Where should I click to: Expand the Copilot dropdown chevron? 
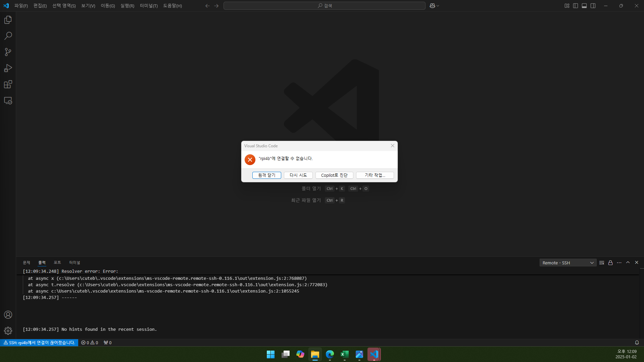pyautogui.click(x=438, y=6)
